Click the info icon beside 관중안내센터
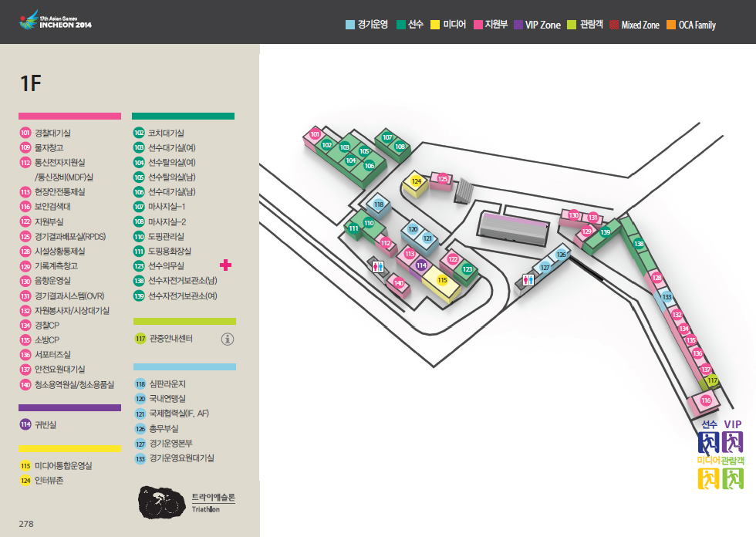Image resolution: width=756 pixels, height=537 pixels. [x=228, y=339]
